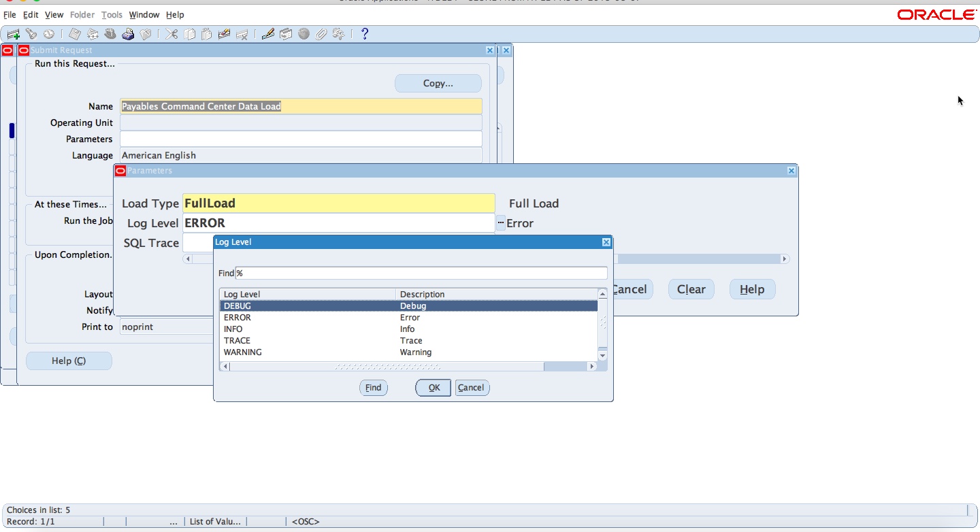Click the Load Type field showing FullLoad
Viewport: 980px width, 532px height.
[338, 203]
